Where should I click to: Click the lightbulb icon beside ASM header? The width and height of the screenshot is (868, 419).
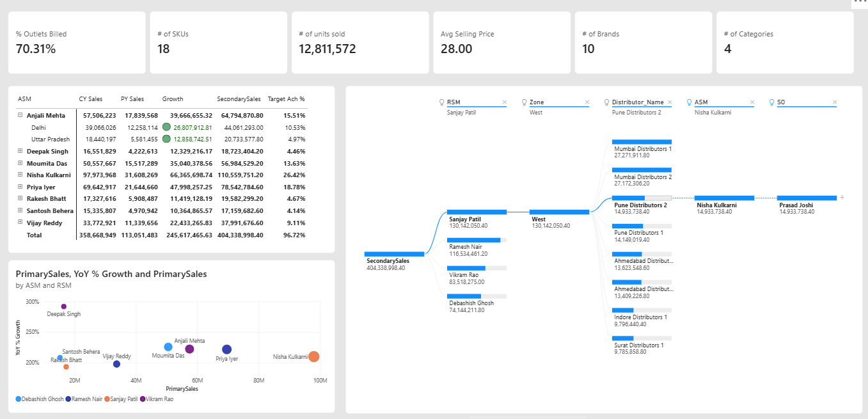pos(690,102)
